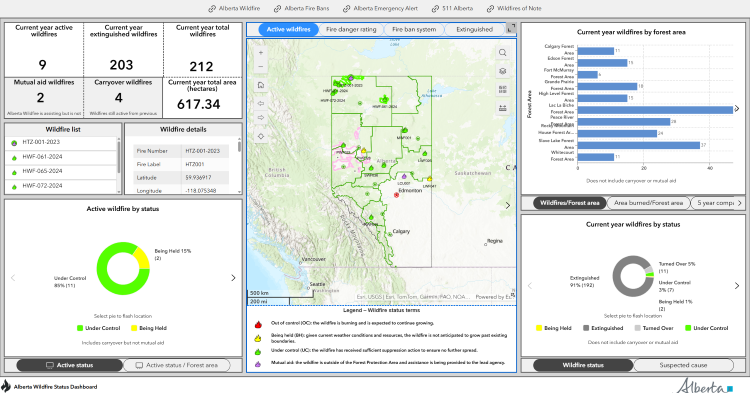Open Alberta Wildfire link text
This screenshot has height=393, width=750.
239,9
